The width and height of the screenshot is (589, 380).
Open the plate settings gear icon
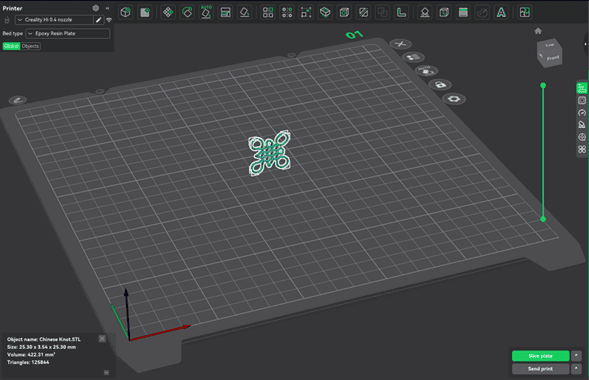454,99
